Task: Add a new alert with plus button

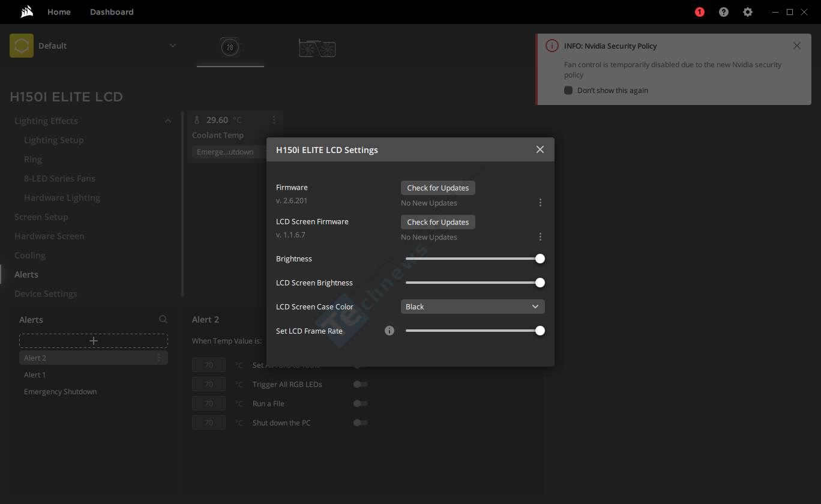Action: 94,341
